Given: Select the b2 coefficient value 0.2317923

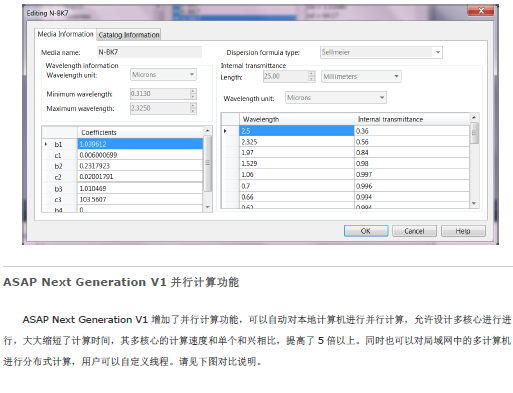Looking at the screenshot, I should (140, 166).
